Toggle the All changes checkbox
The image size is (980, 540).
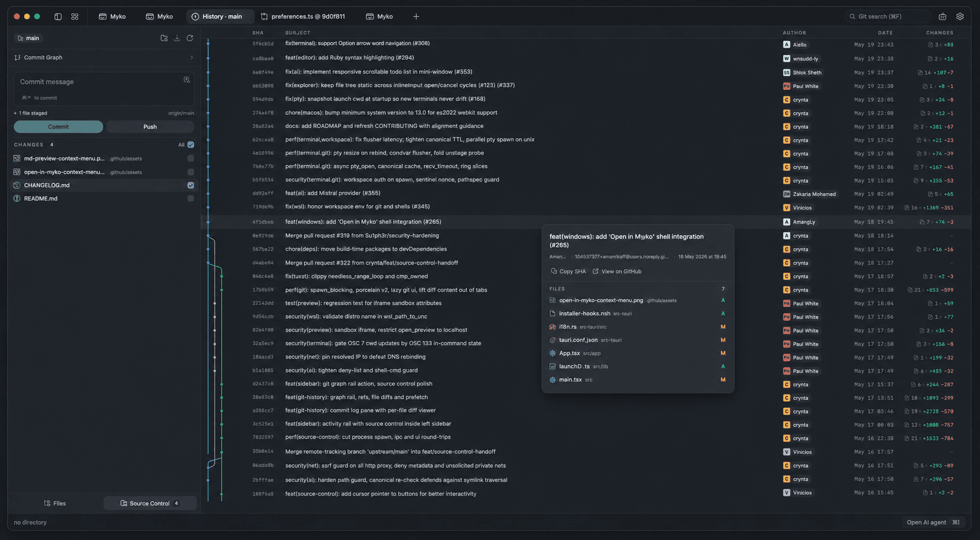click(191, 144)
